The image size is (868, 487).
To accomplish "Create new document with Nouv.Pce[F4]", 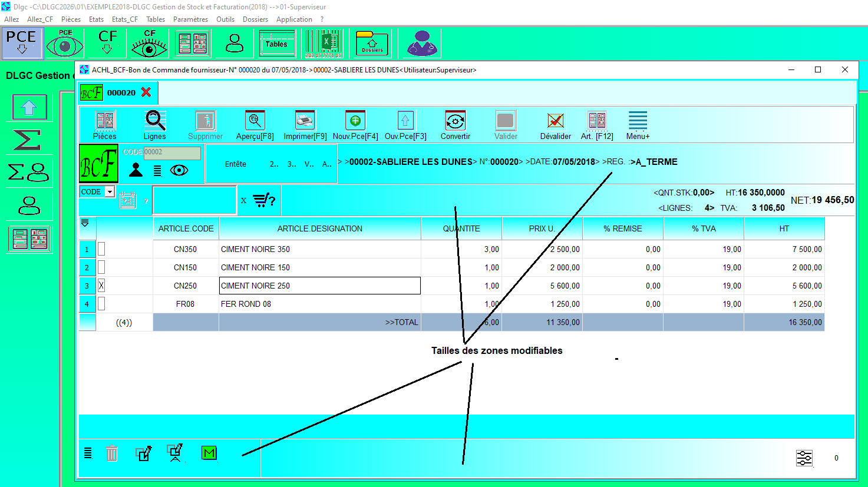I will coord(355,121).
